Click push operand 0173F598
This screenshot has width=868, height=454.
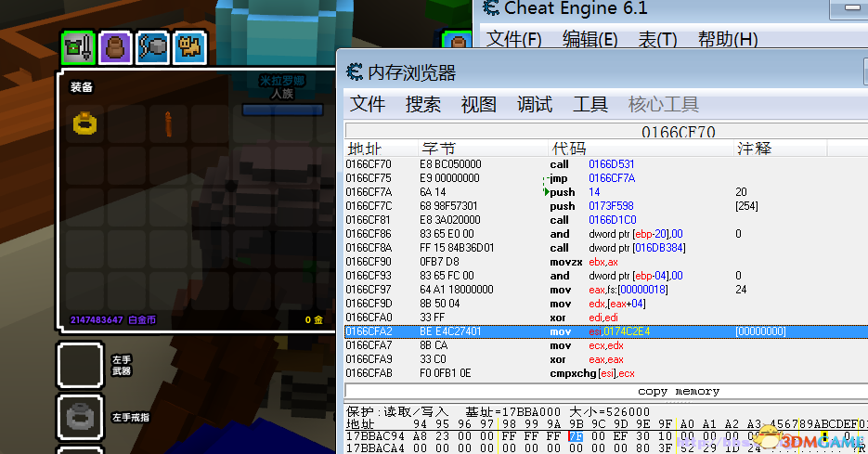click(611, 206)
